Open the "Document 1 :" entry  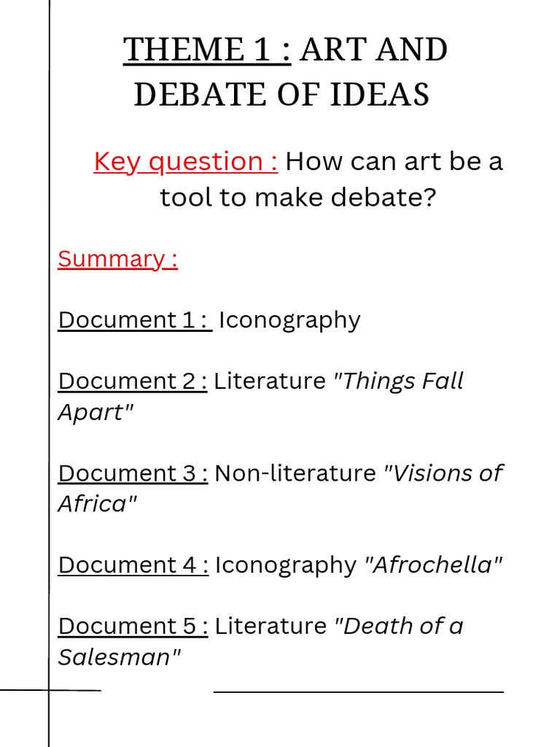(x=135, y=320)
